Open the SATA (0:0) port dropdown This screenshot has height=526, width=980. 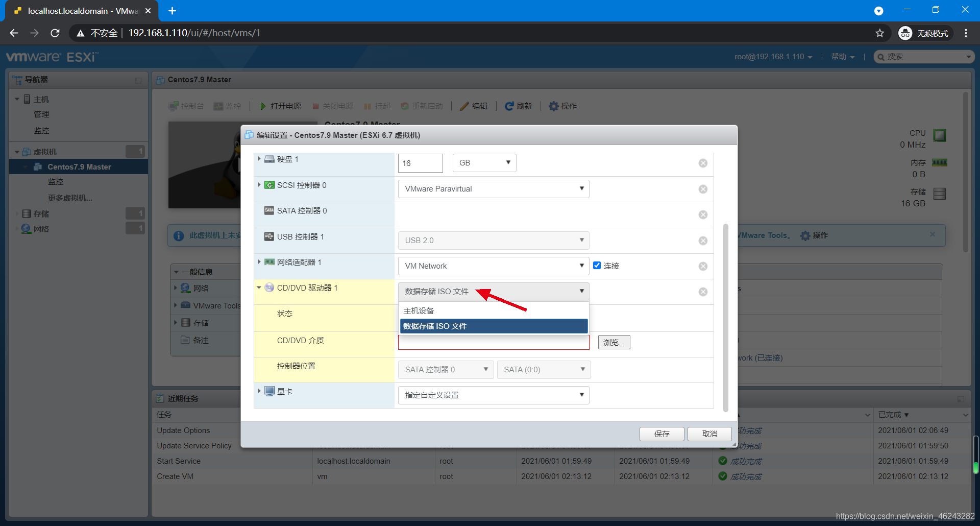[544, 370]
